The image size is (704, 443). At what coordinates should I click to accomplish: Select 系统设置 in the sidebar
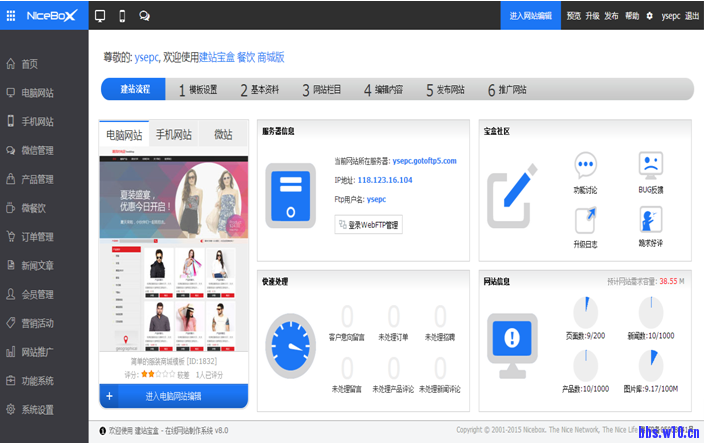pyautogui.click(x=37, y=409)
